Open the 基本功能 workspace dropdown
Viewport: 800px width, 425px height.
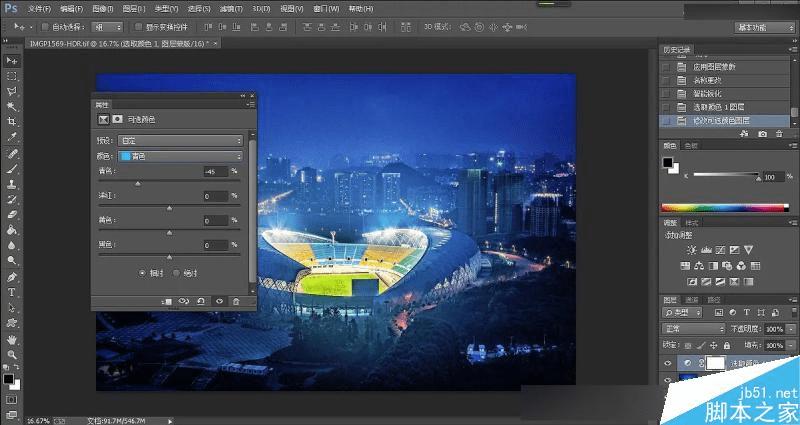pyautogui.click(x=765, y=28)
